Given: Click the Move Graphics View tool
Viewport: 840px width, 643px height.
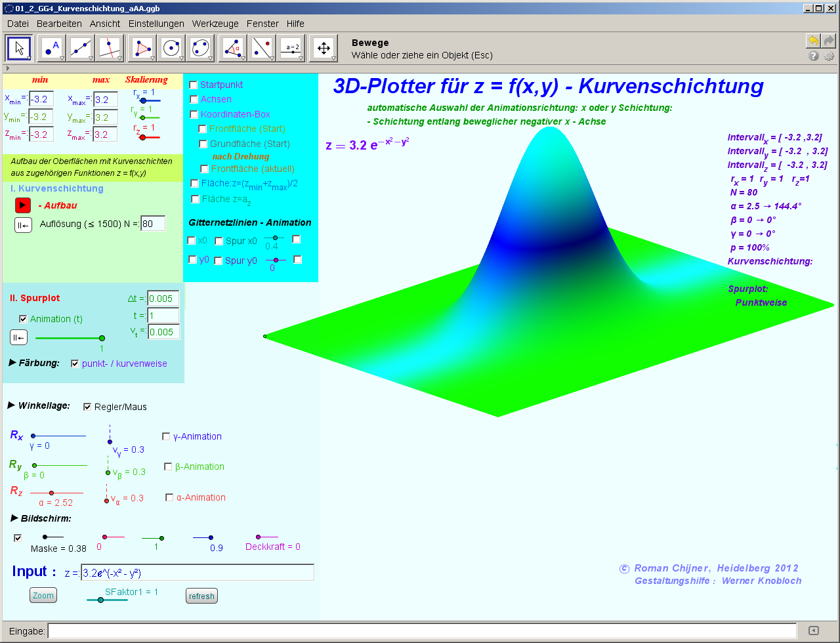Looking at the screenshot, I should [x=323, y=48].
